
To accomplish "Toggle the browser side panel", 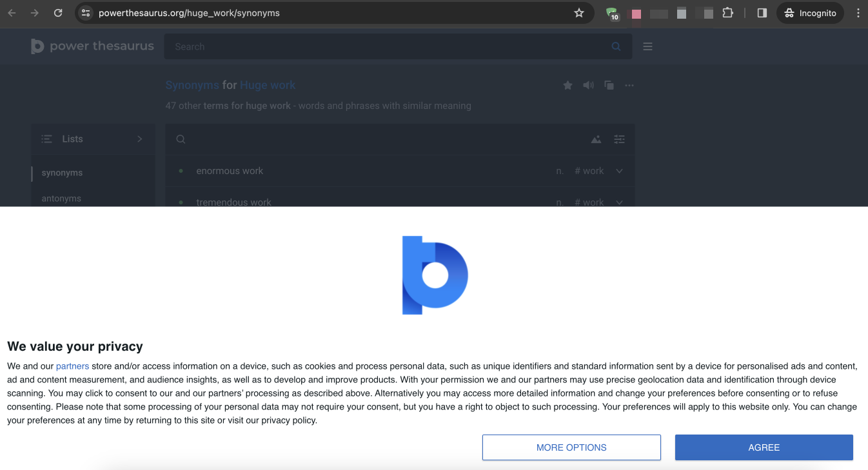I will click(x=762, y=13).
